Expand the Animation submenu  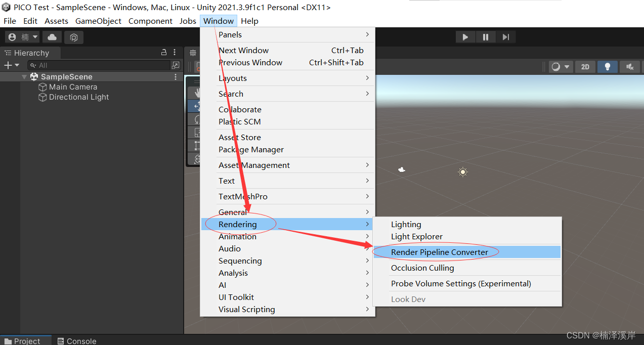tap(287, 236)
